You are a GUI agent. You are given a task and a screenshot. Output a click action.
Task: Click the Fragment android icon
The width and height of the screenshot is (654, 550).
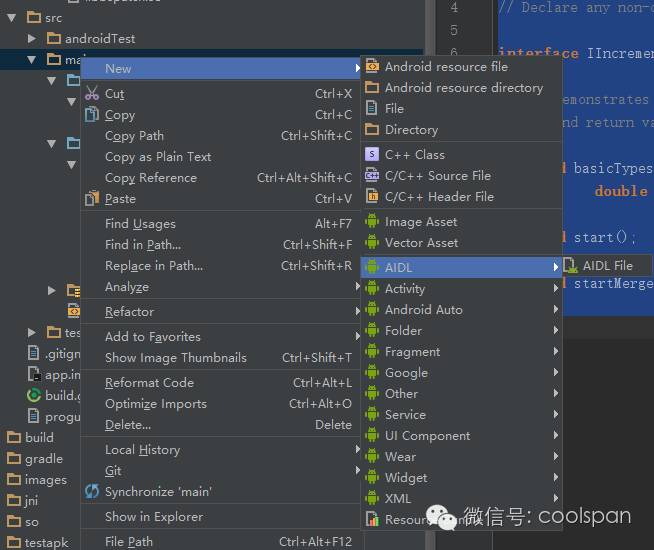(372, 352)
